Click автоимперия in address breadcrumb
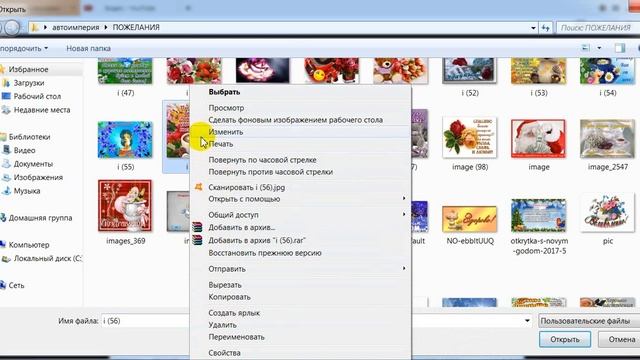The height and width of the screenshot is (360, 640). pos(76,27)
